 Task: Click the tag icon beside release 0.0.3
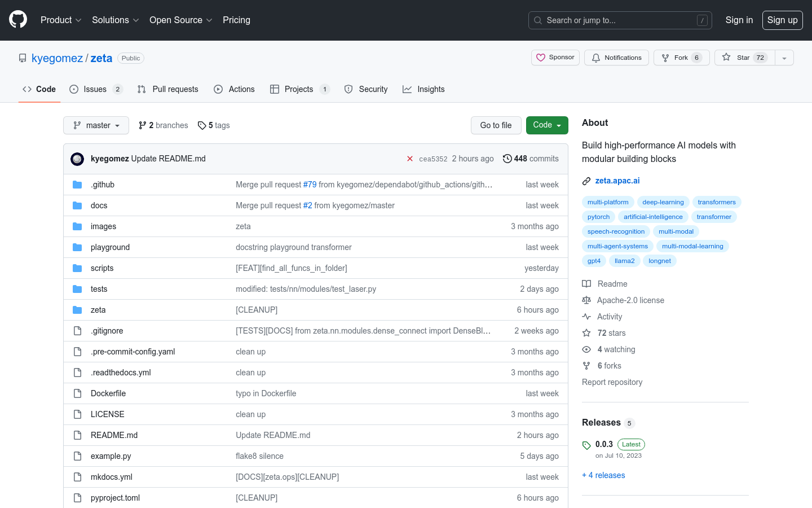click(x=586, y=445)
